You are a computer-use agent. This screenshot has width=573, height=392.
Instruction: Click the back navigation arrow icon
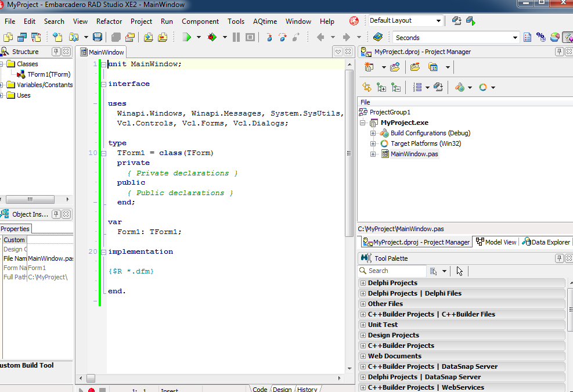coord(320,37)
